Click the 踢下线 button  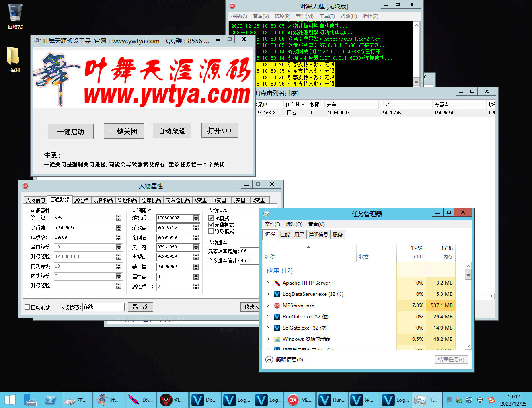(x=140, y=307)
